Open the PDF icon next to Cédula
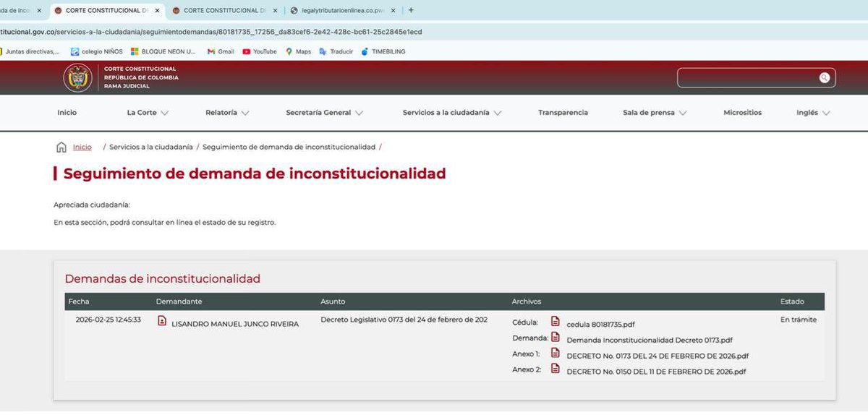 (x=556, y=322)
